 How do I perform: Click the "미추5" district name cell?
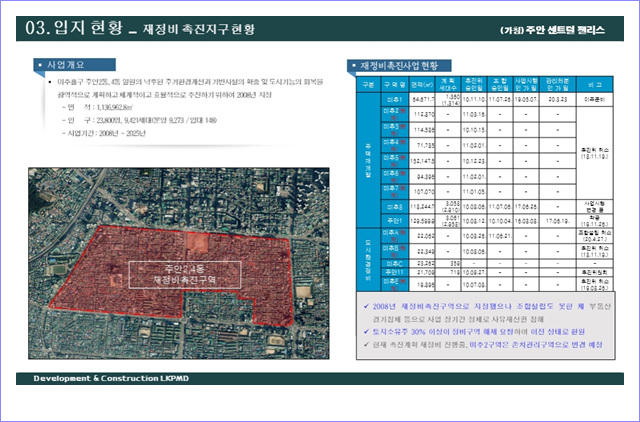click(395, 161)
